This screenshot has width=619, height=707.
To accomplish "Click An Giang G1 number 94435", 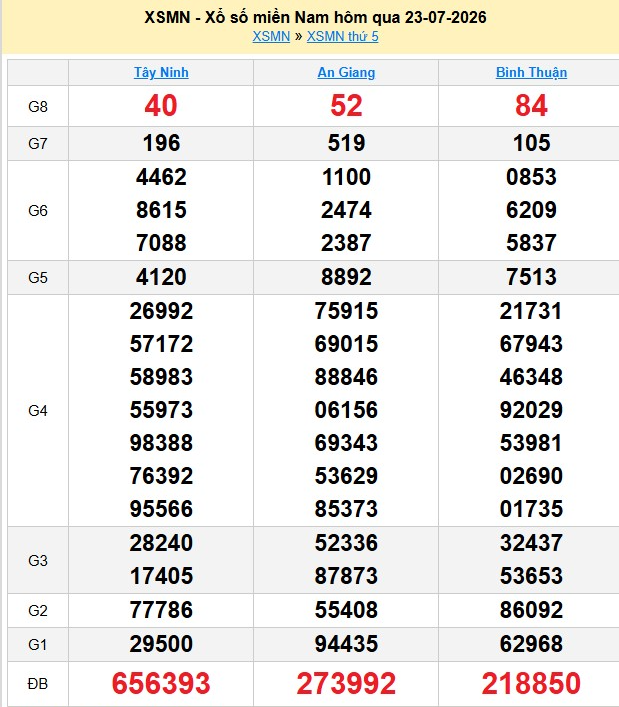I will pos(346,644).
